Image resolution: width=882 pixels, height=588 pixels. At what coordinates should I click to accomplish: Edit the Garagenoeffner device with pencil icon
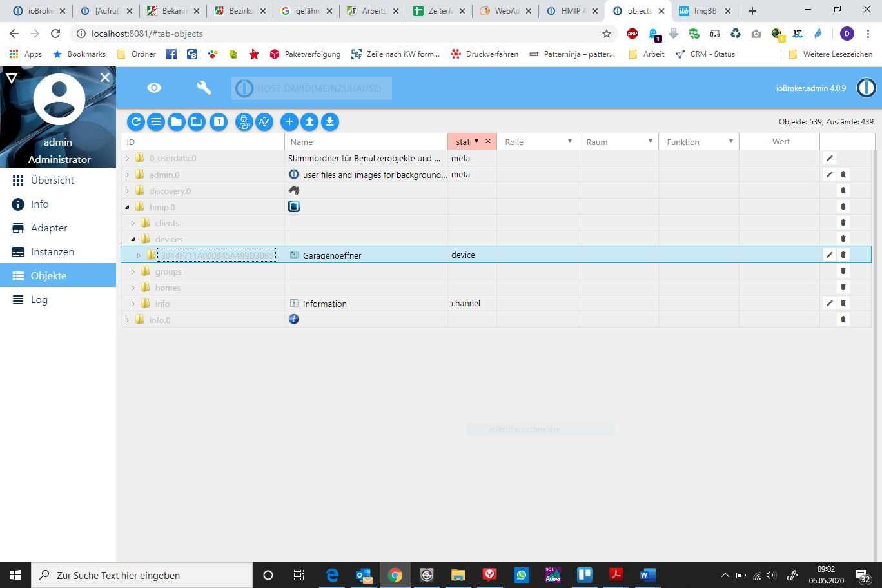pos(830,255)
